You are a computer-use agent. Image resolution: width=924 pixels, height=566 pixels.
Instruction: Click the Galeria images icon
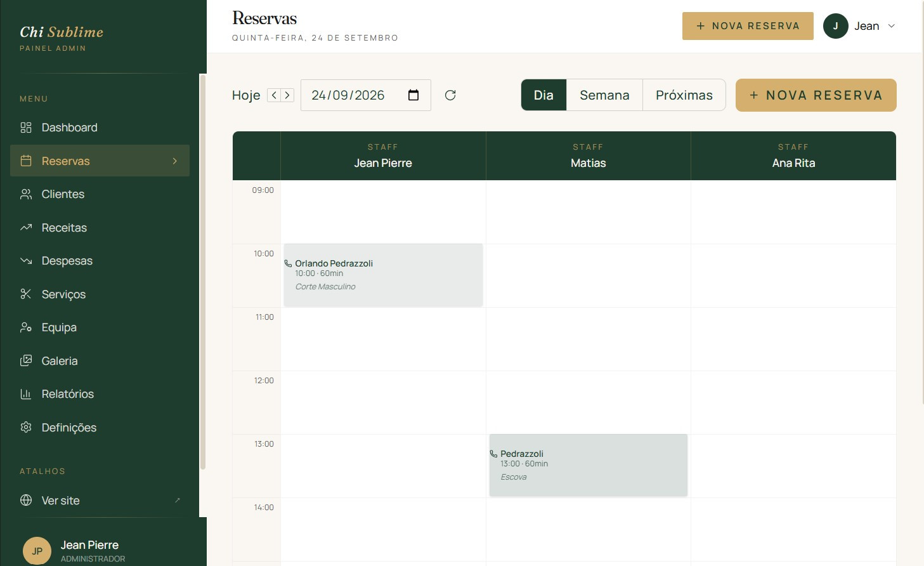point(26,361)
